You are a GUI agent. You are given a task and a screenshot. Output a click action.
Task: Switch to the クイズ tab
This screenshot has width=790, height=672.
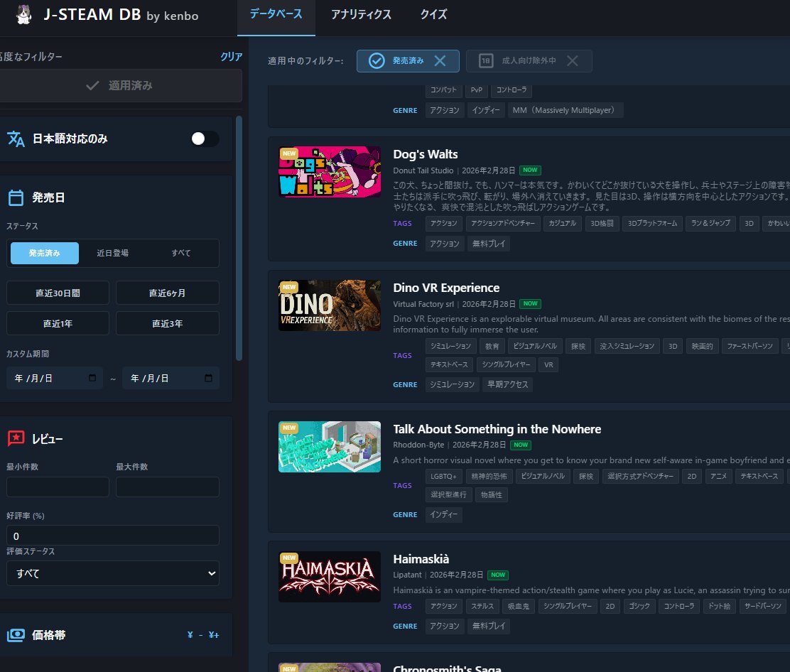(434, 15)
